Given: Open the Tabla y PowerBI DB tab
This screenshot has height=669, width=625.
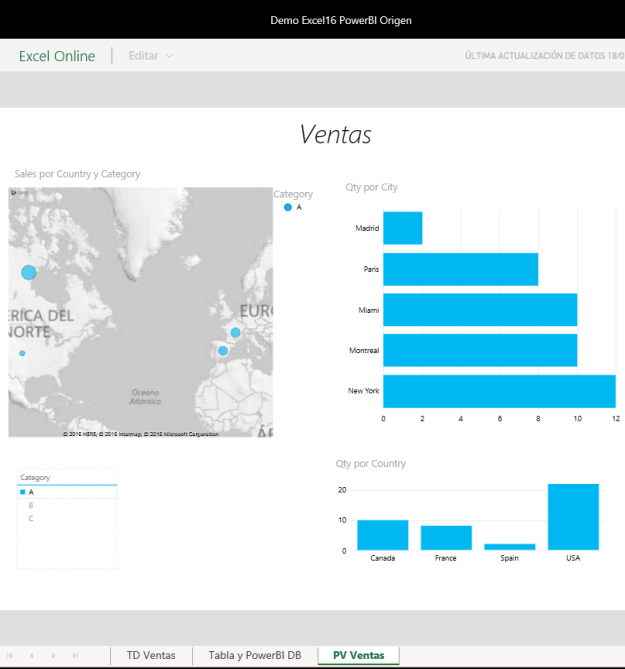Looking at the screenshot, I should (x=254, y=656).
